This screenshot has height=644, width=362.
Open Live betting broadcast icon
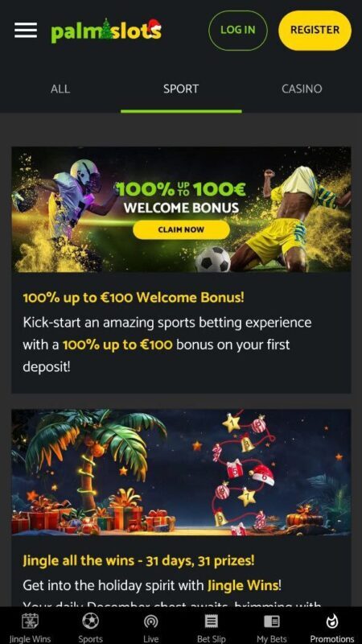[150, 621]
